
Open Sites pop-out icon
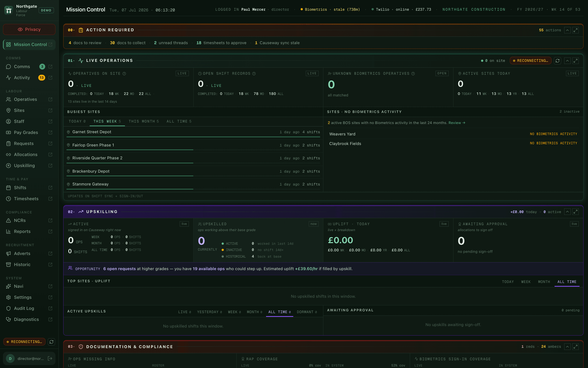click(x=50, y=110)
